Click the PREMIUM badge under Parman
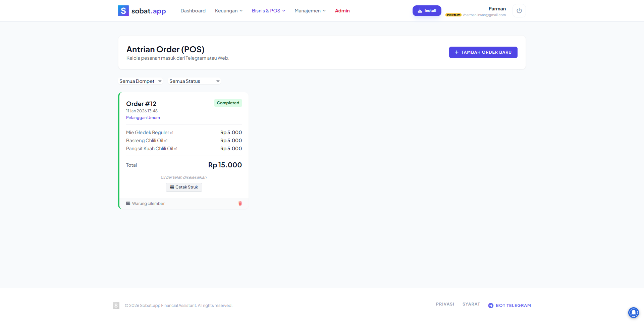The image size is (644, 323). coord(453,15)
